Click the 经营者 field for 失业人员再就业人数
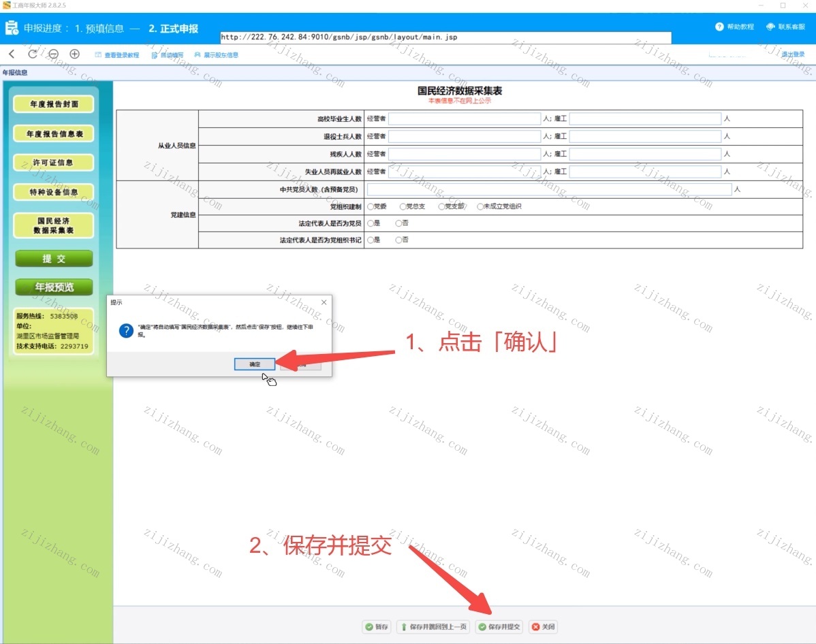This screenshot has width=816, height=644. click(465, 172)
